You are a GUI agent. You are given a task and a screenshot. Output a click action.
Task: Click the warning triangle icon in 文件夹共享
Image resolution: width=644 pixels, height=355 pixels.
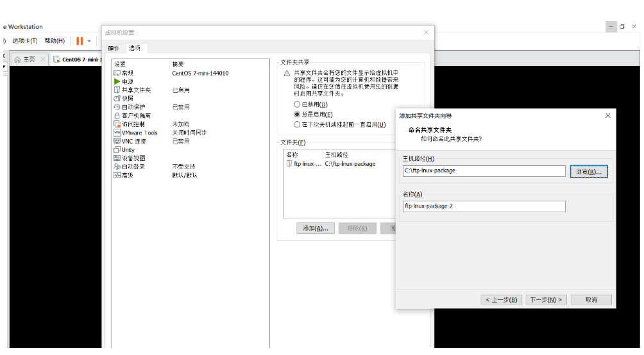click(x=287, y=74)
